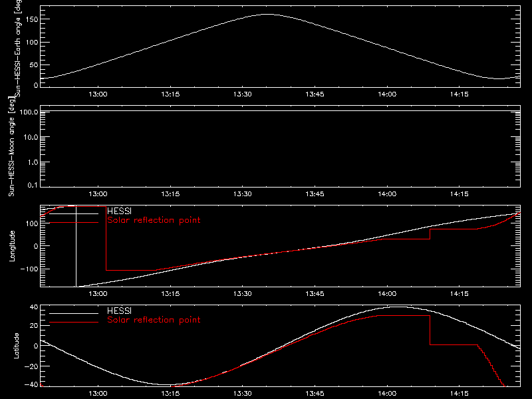
Task: Click 14:00 time label under Longitude plot
Action: tap(387, 294)
